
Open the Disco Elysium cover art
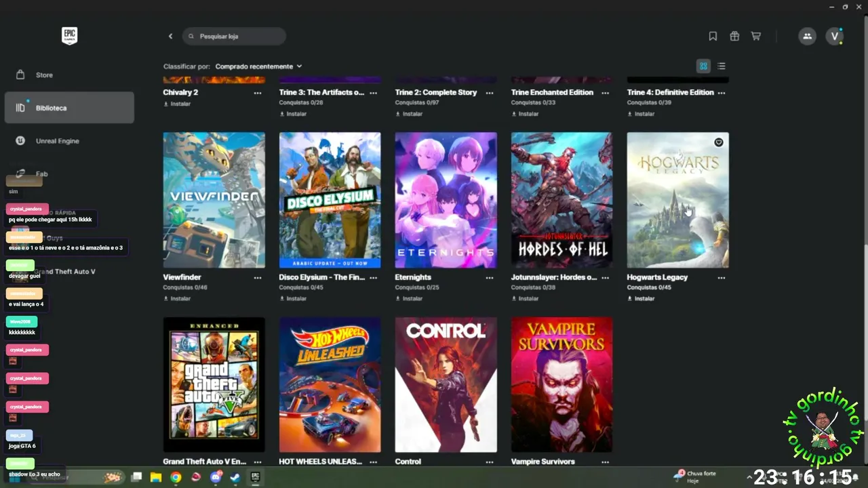click(x=330, y=200)
